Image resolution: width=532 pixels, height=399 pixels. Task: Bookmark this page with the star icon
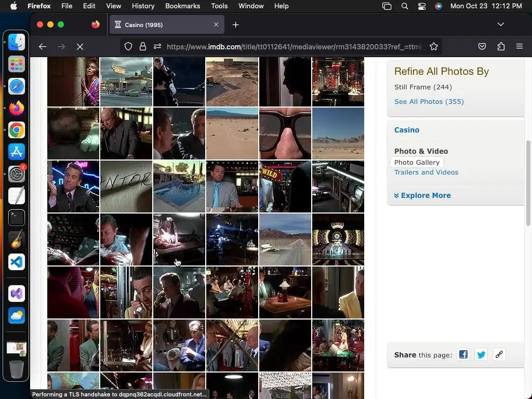[x=434, y=46]
